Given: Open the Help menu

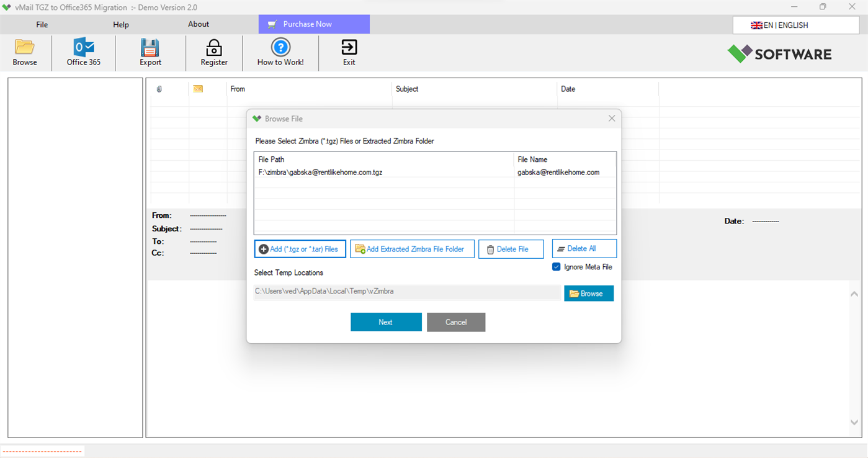Looking at the screenshot, I should coord(120,24).
